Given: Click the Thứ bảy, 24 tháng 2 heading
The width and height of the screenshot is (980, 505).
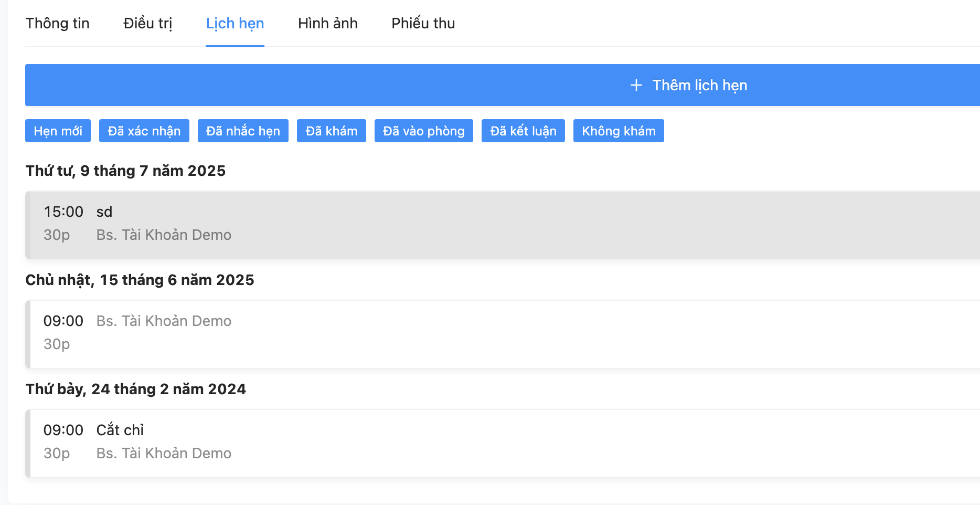Looking at the screenshot, I should (135, 390).
